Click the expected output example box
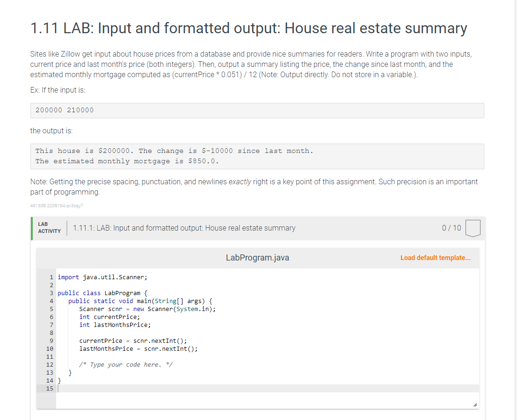 (x=257, y=156)
